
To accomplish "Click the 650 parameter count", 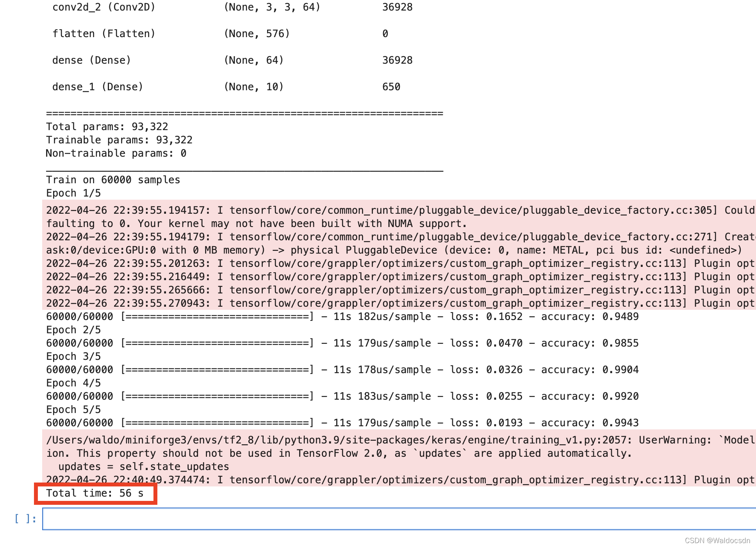I will [391, 87].
